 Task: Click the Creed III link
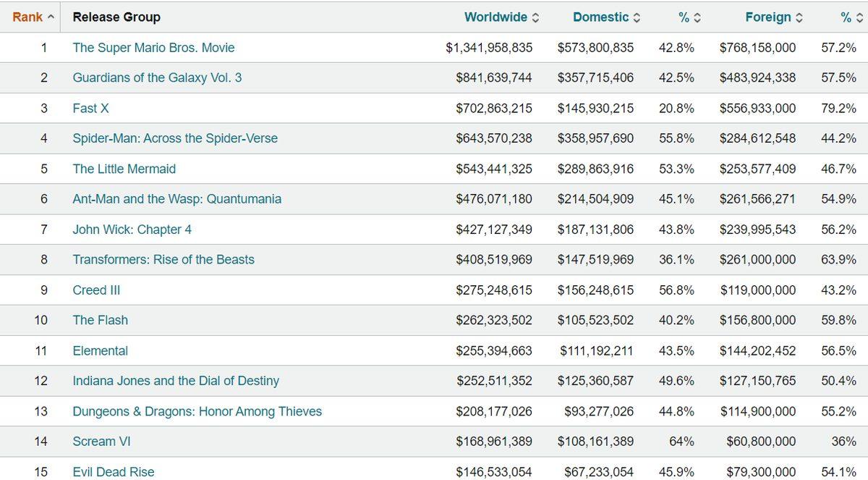[96, 290]
